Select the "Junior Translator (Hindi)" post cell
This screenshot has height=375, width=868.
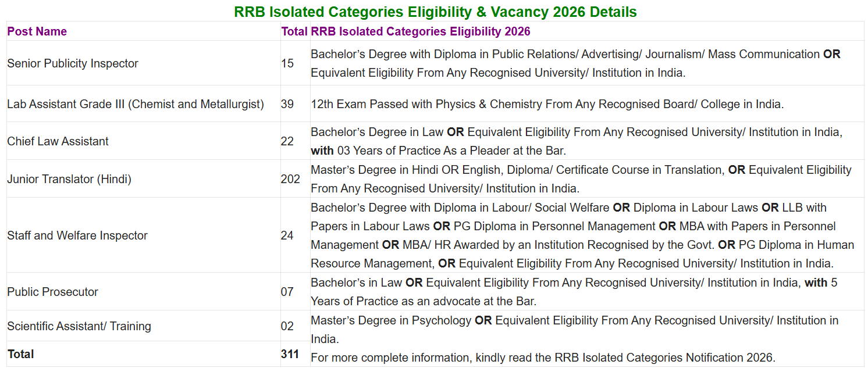[69, 179]
